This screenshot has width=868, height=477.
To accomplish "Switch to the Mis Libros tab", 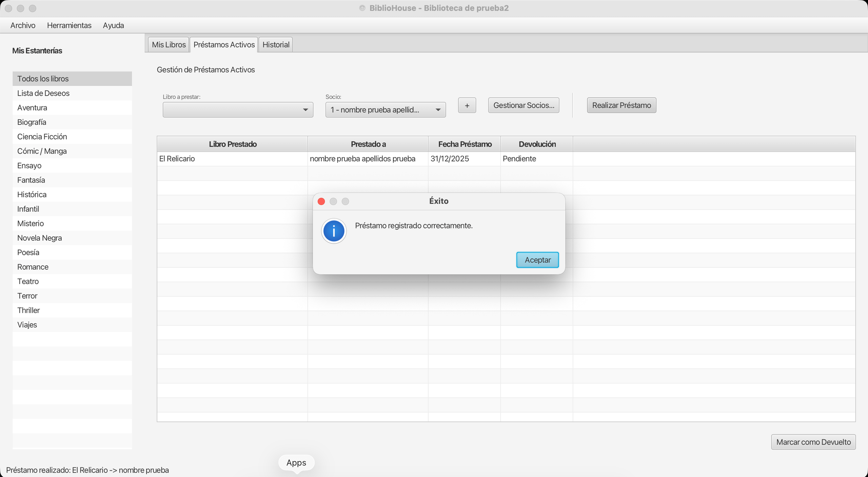I will [x=169, y=45].
